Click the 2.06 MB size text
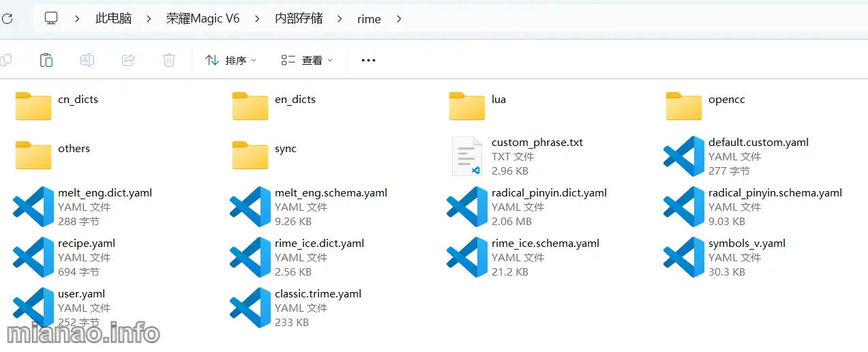Viewport: 868px width, 352px height. 512,221
